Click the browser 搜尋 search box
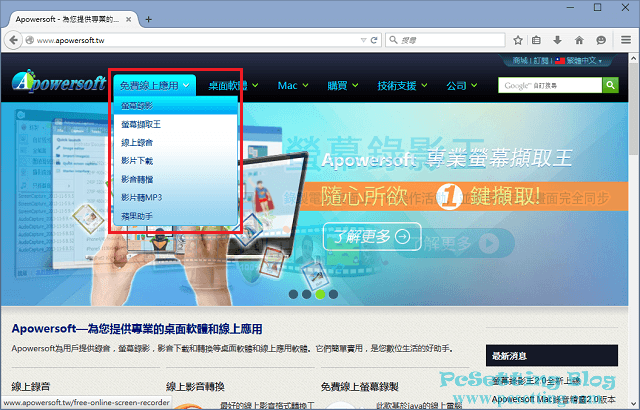This screenshot has height=410, width=640. click(445, 40)
